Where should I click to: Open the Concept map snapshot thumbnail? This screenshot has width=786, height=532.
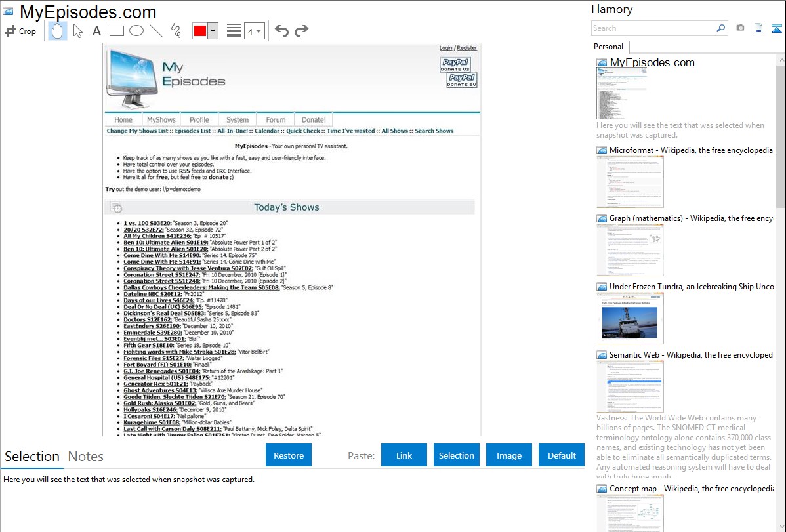point(630,514)
